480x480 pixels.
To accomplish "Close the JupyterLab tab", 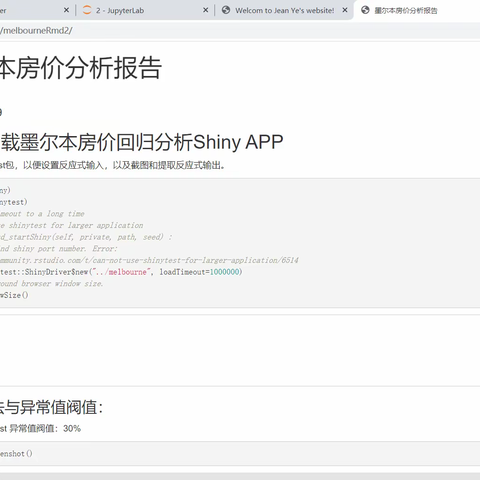I will [206, 10].
